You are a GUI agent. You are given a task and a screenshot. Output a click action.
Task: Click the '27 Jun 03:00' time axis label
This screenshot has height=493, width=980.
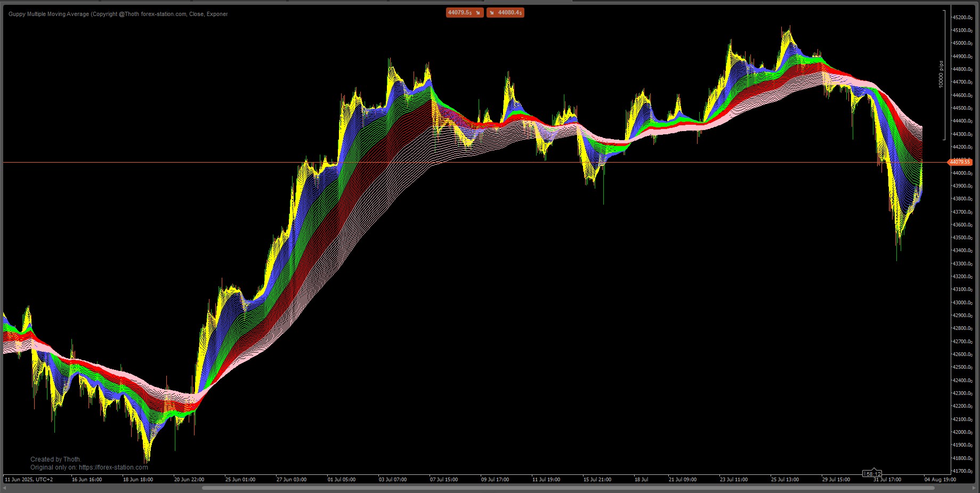[291, 480]
